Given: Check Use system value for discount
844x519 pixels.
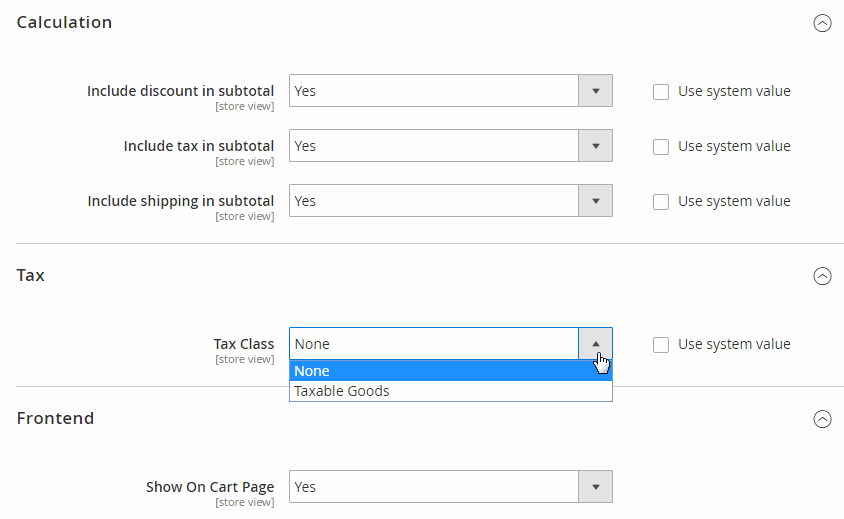Looking at the screenshot, I should (x=661, y=91).
